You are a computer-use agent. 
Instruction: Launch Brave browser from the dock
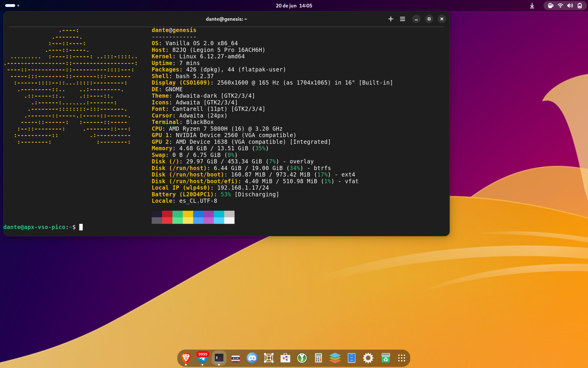tap(186, 358)
